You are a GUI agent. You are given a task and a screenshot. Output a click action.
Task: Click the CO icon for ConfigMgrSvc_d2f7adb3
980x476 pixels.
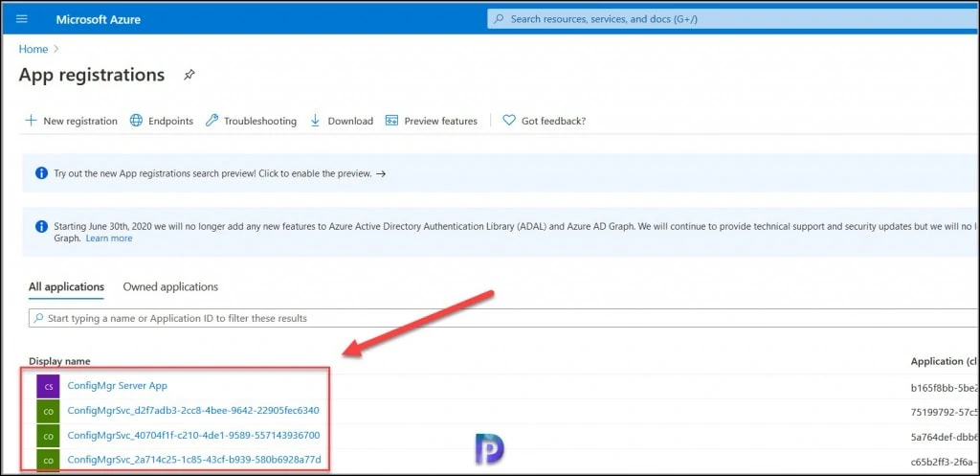click(x=48, y=412)
